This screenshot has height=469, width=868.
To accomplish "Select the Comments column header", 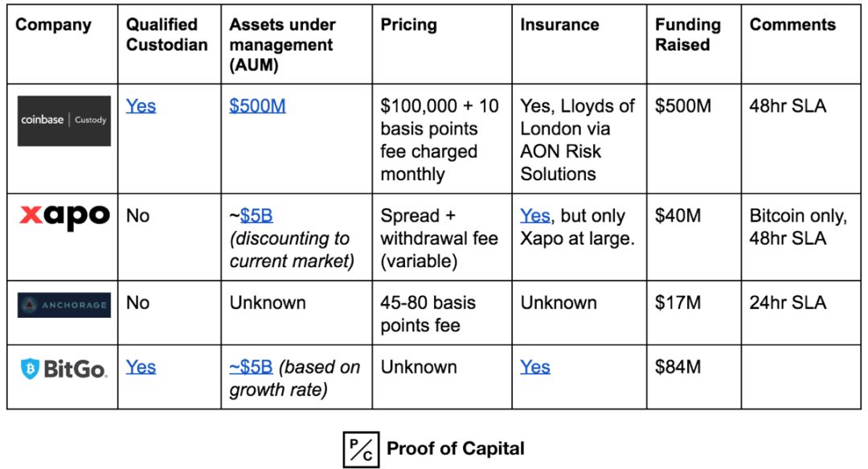I will click(x=792, y=24).
